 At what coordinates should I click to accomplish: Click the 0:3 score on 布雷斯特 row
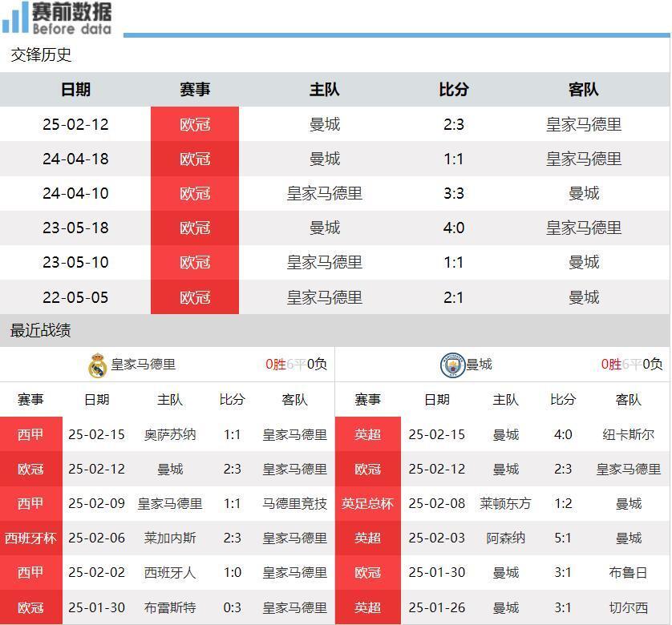(233, 607)
